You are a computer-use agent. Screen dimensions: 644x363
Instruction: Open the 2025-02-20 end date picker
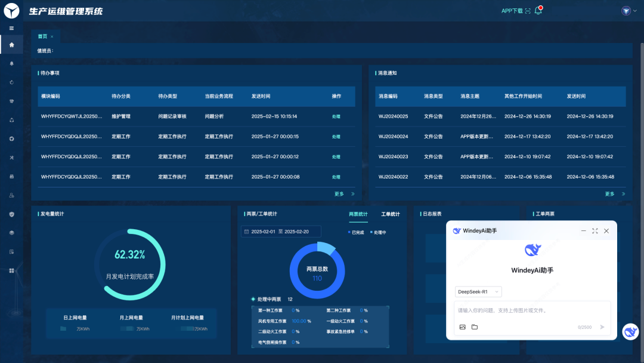point(296,232)
